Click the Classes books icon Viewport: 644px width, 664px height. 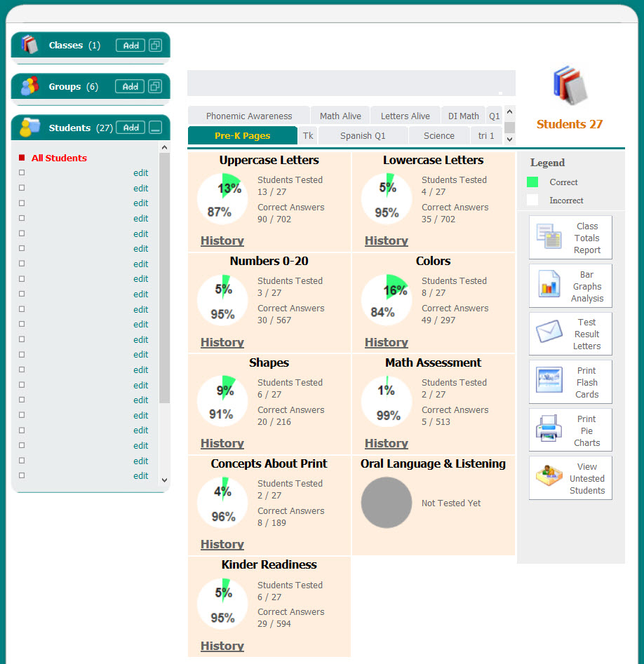29,44
